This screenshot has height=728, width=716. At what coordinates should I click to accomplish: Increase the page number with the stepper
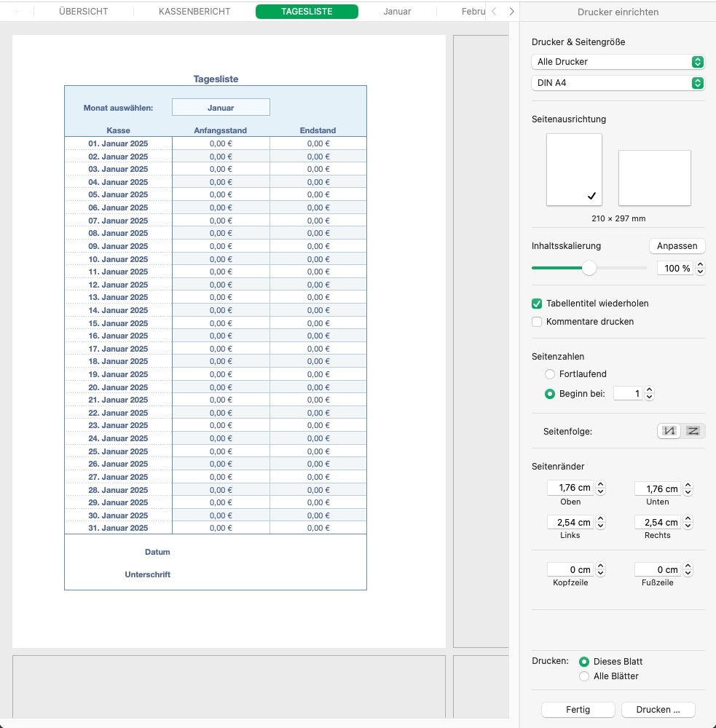click(648, 389)
